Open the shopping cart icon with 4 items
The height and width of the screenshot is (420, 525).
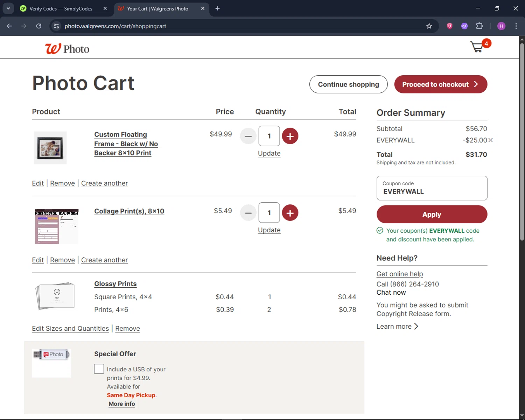[481, 46]
